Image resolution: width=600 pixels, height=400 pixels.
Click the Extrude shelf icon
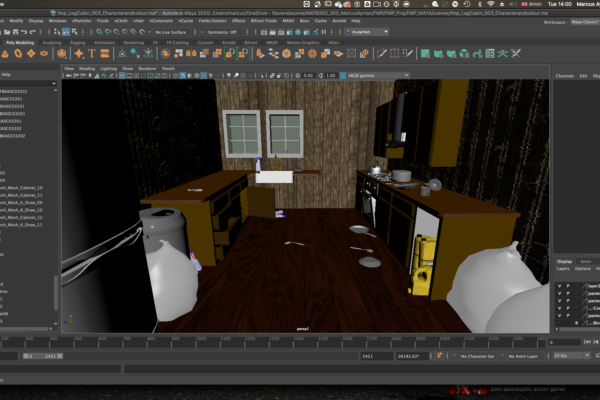[260, 54]
